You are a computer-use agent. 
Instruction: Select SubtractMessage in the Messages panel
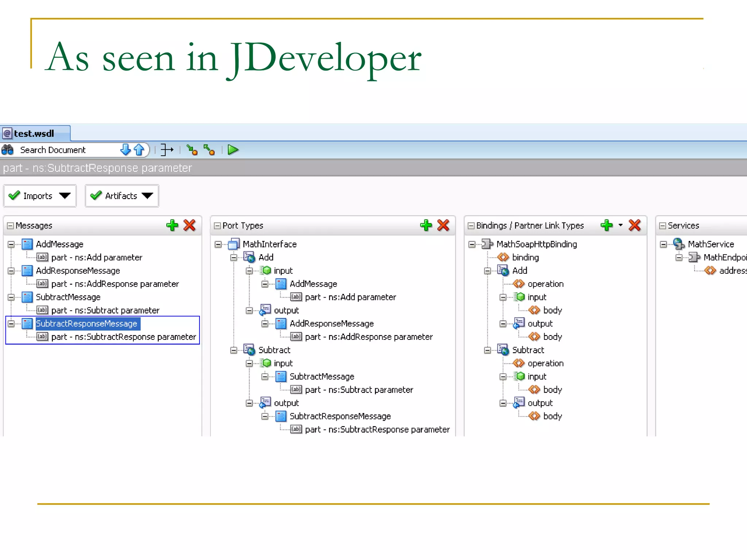coord(68,297)
